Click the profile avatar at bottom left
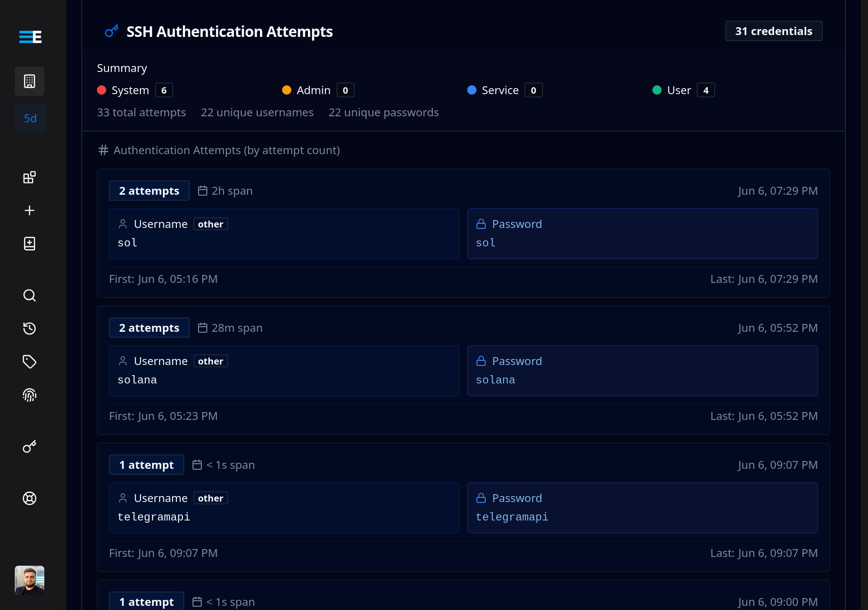This screenshot has height=610, width=868. pyautogui.click(x=30, y=580)
